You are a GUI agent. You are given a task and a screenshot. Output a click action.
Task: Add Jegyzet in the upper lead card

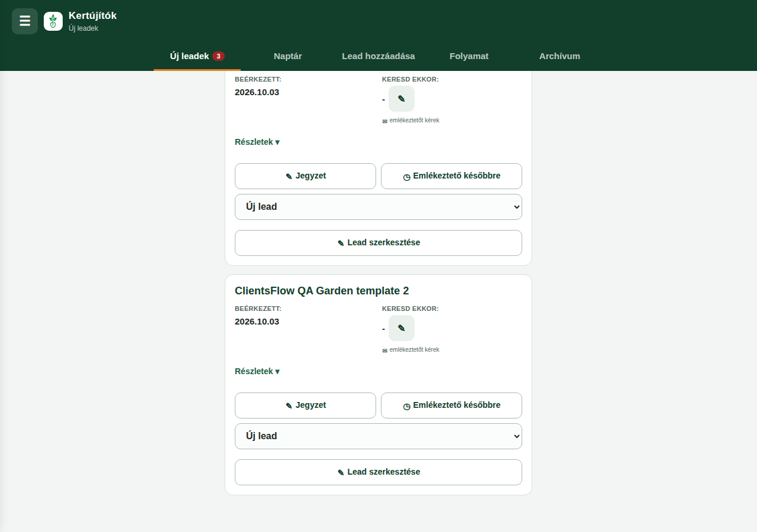(x=305, y=176)
